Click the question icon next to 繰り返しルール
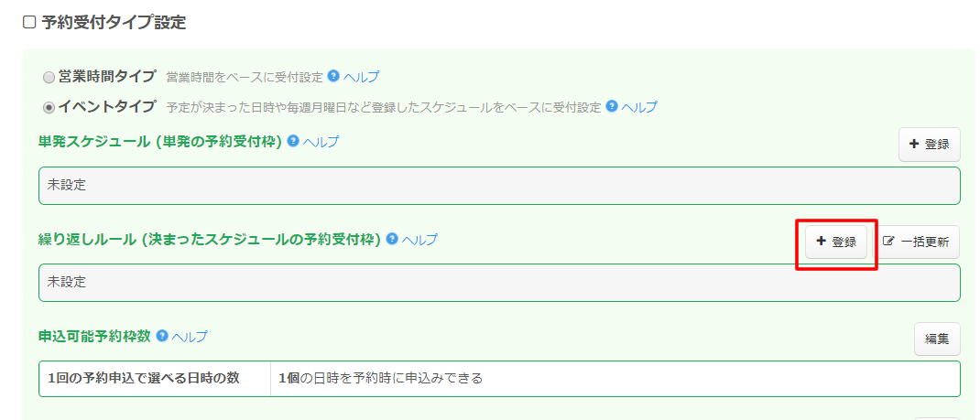Screen dimensions: 980x420 click(x=392, y=239)
